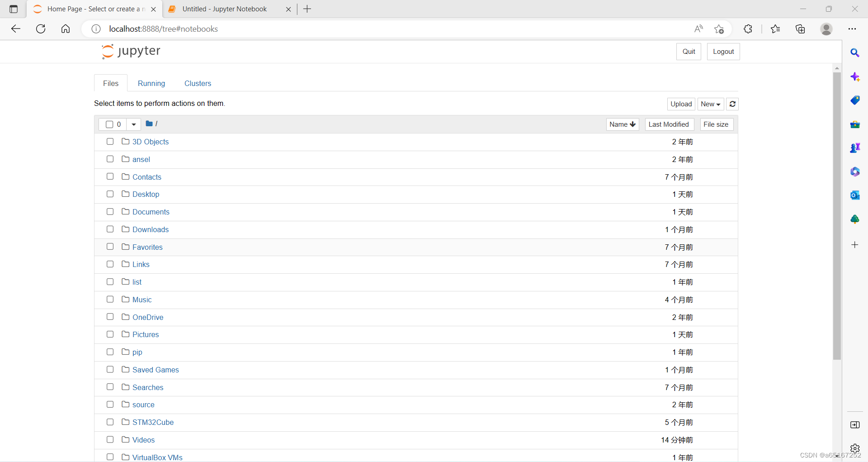The width and height of the screenshot is (868, 462).
Task: Click the Logout button
Action: pyautogui.click(x=723, y=52)
